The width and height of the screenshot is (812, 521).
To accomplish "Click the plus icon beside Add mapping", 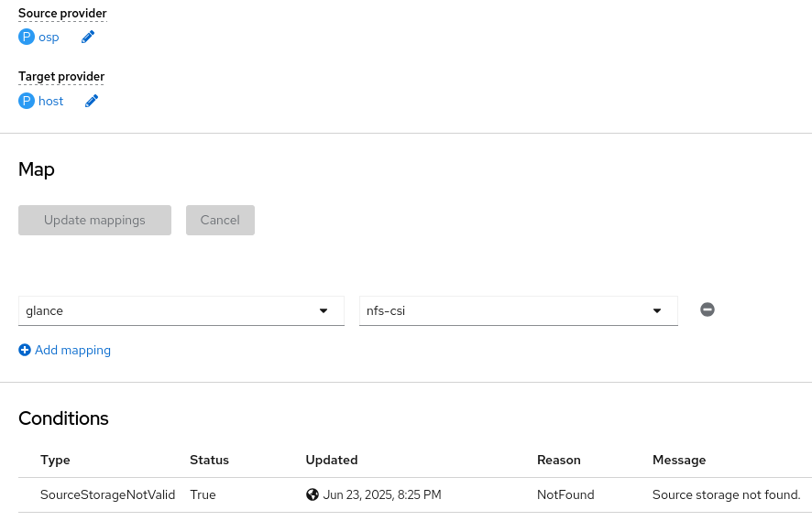I will (x=25, y=350).
